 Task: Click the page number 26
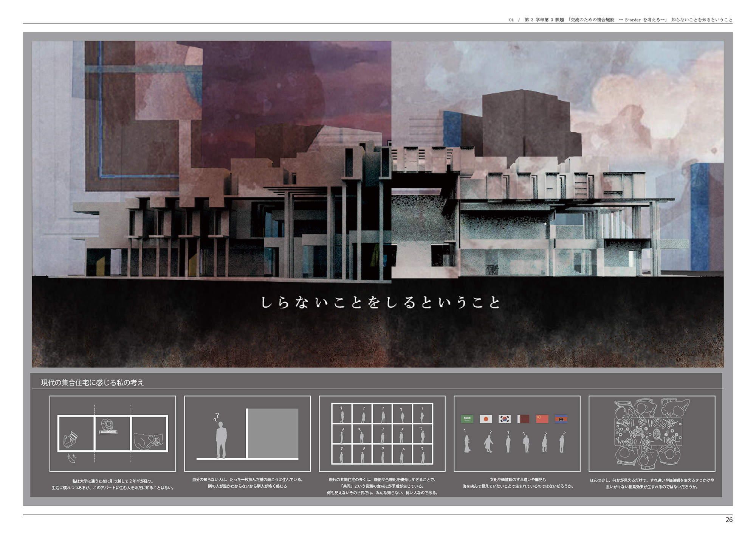point(729,519)
